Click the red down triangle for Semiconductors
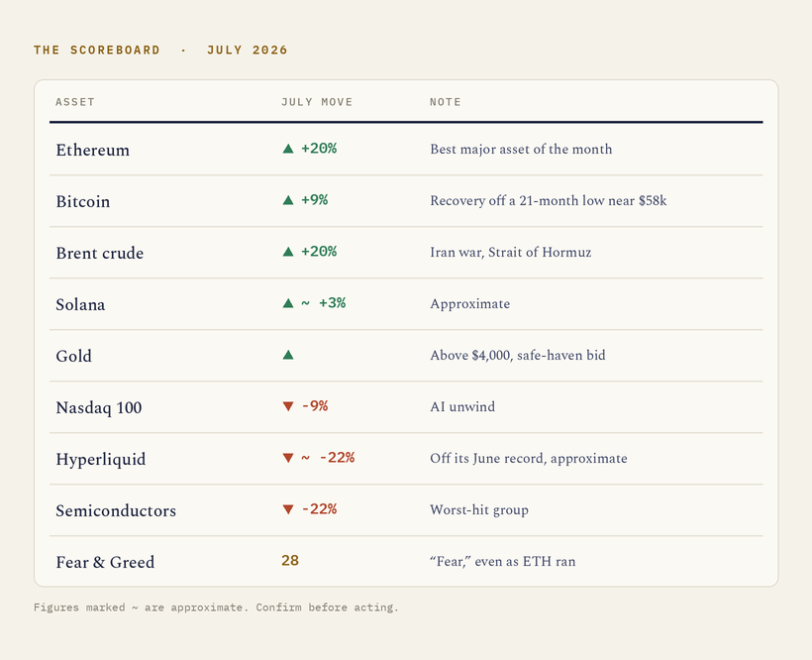This screenshot has height=660, width=812. (288, 509)
